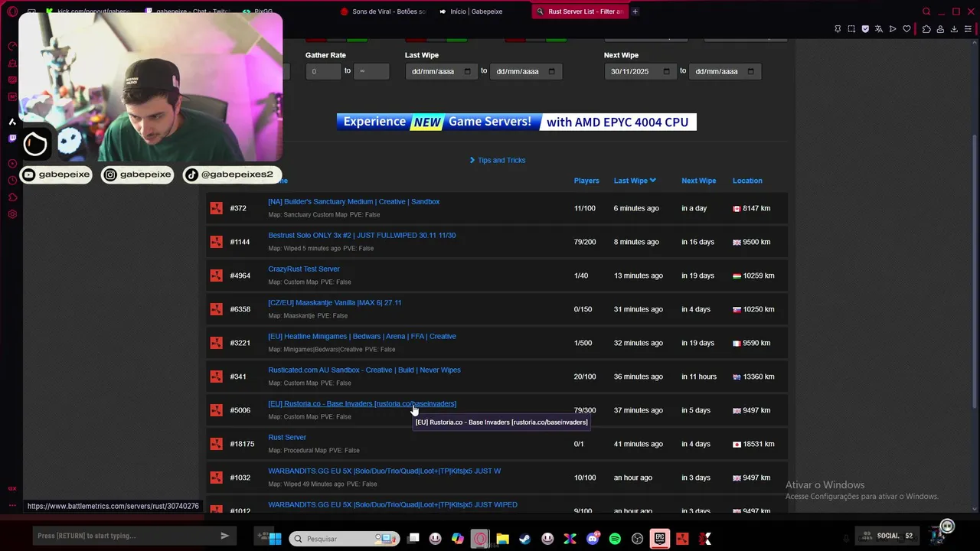The height and width of the screenshot is (551, 980).
Task: Click the Rust icon beside server #372
Action: pyautogui.click(x=216, y=208)
